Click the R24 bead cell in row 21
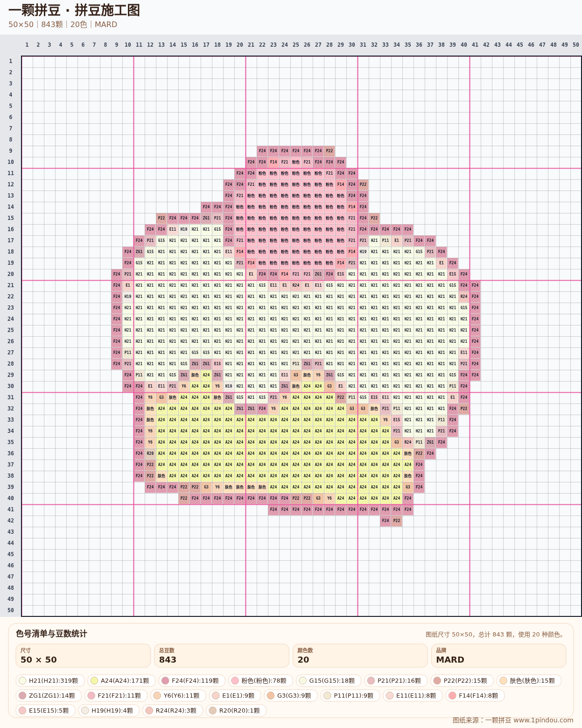 pos(296,285)
